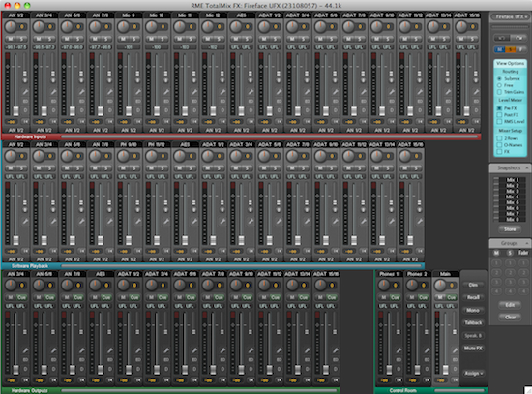
Task: Mute the Mic 9 input channel
Action: [x=124, y=39]
